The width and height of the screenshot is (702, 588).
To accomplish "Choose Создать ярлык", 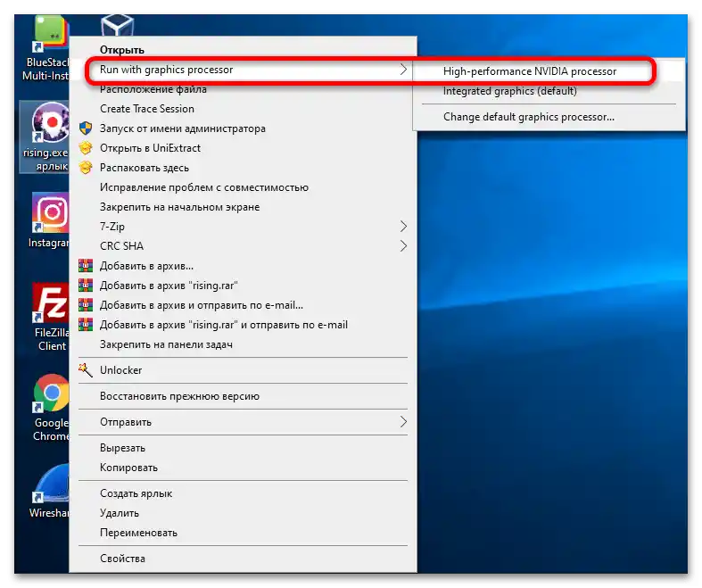I will tap(244, 493).
